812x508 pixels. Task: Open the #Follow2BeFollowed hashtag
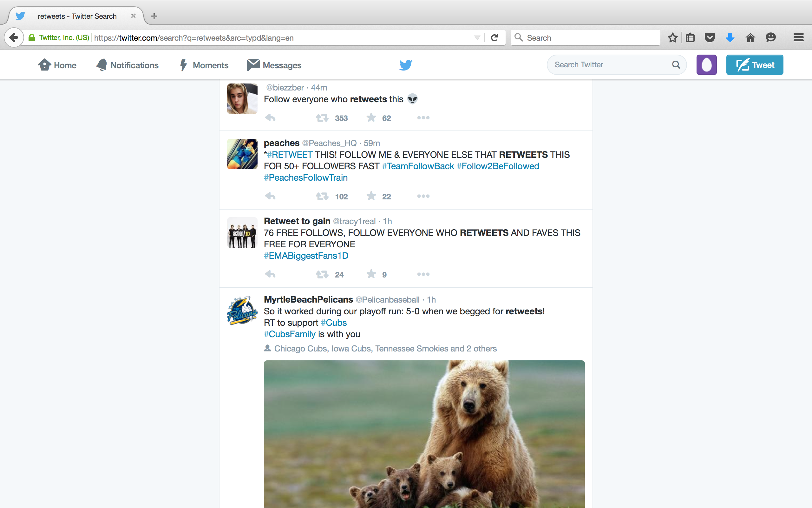point(498,166)
